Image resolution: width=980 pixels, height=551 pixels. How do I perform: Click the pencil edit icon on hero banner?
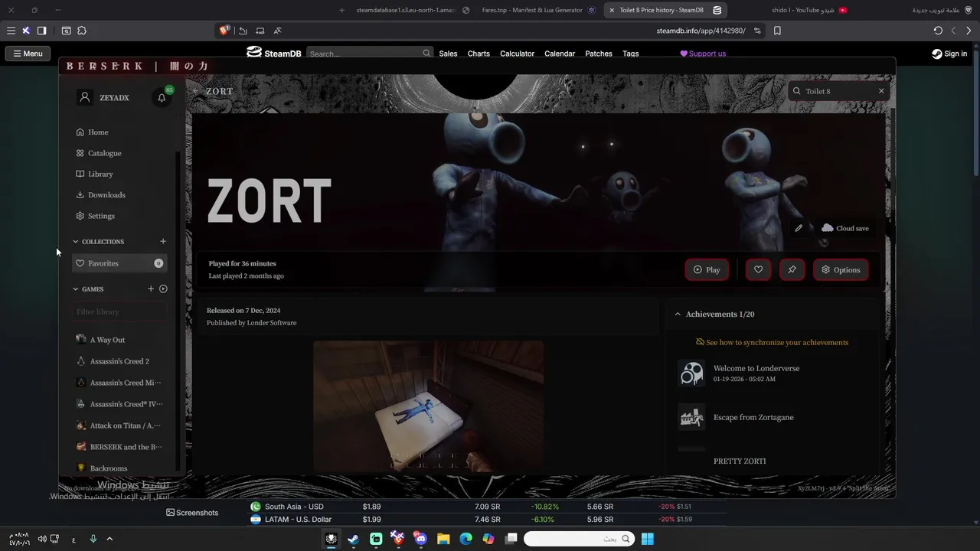pos(799,228)
